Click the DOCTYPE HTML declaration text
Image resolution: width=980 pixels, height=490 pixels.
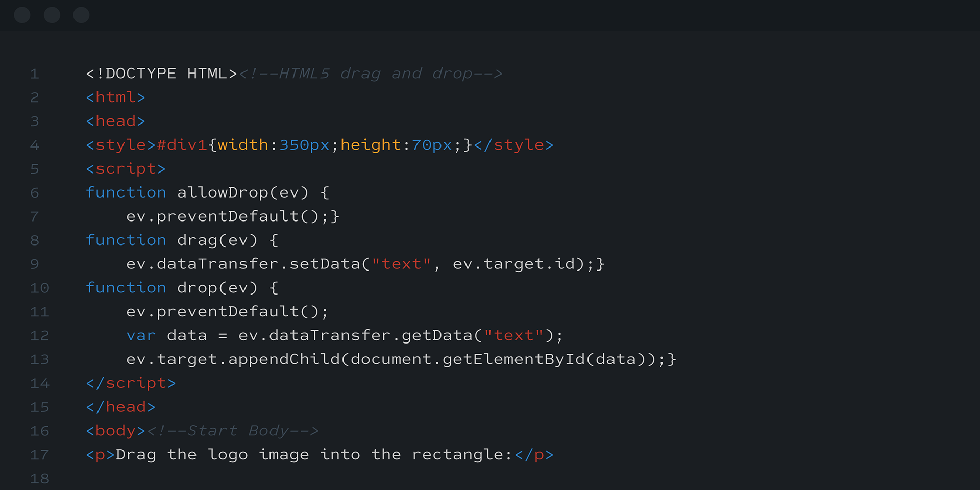tap(161, 73)
